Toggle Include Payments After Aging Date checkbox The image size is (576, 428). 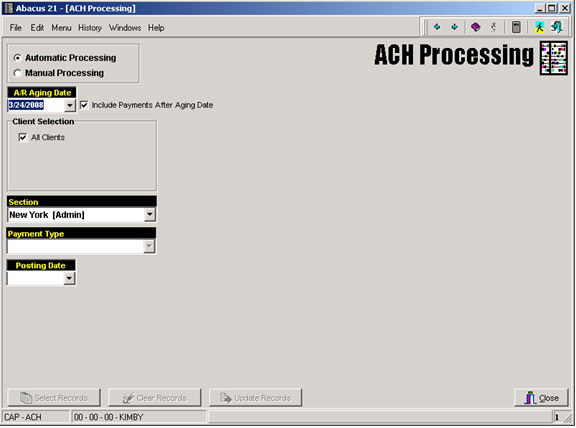84,105
